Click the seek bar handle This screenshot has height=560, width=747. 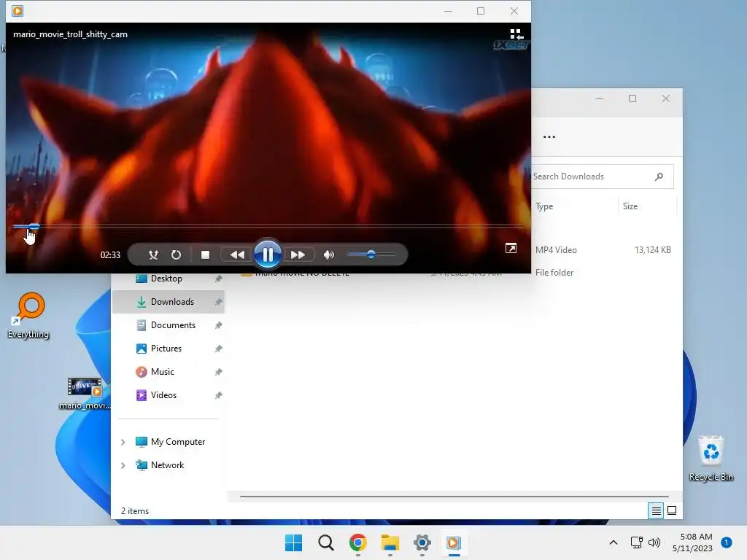coord(34,226)
